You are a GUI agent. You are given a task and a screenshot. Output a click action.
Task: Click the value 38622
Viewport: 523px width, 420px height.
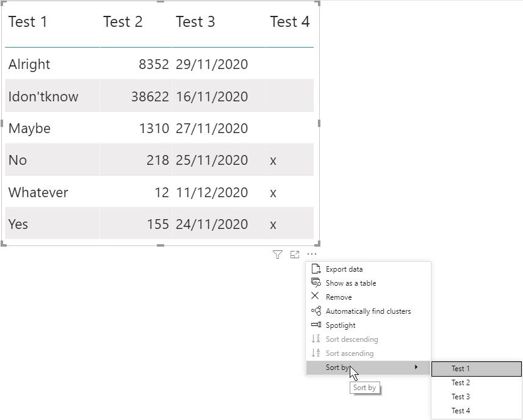150,96
